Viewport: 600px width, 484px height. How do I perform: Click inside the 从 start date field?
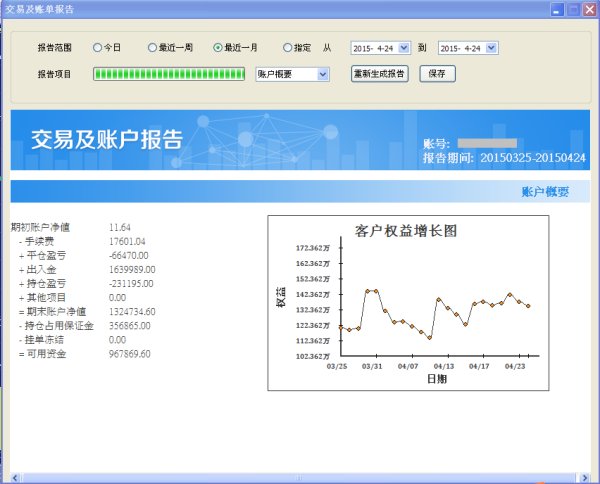(372, 47)
